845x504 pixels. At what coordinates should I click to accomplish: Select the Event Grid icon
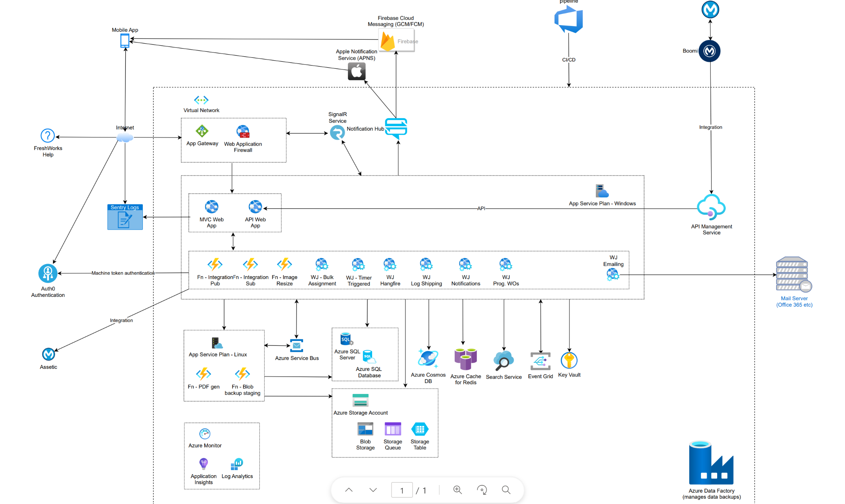540,361
